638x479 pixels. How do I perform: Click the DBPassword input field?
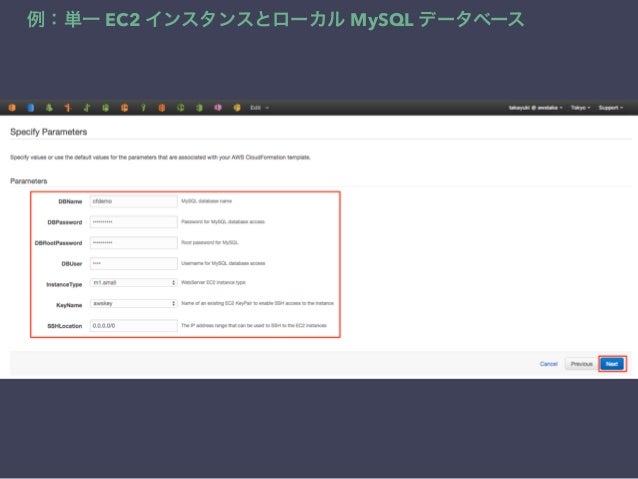[133, 222]
